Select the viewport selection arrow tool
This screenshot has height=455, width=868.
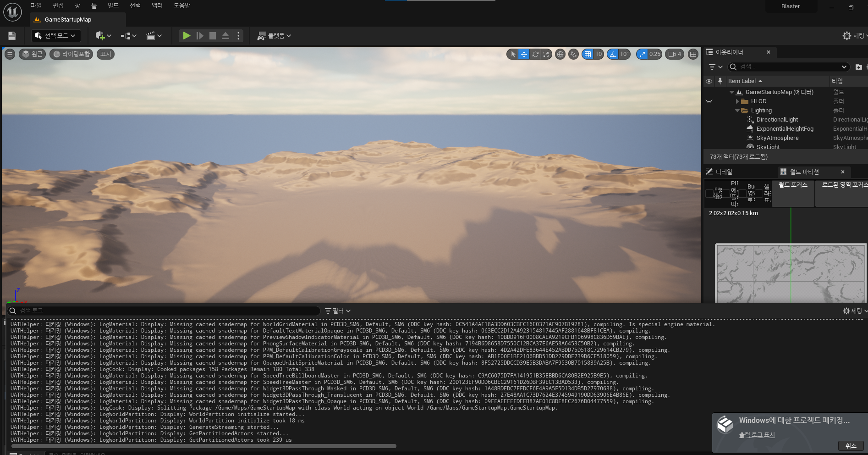513,54
